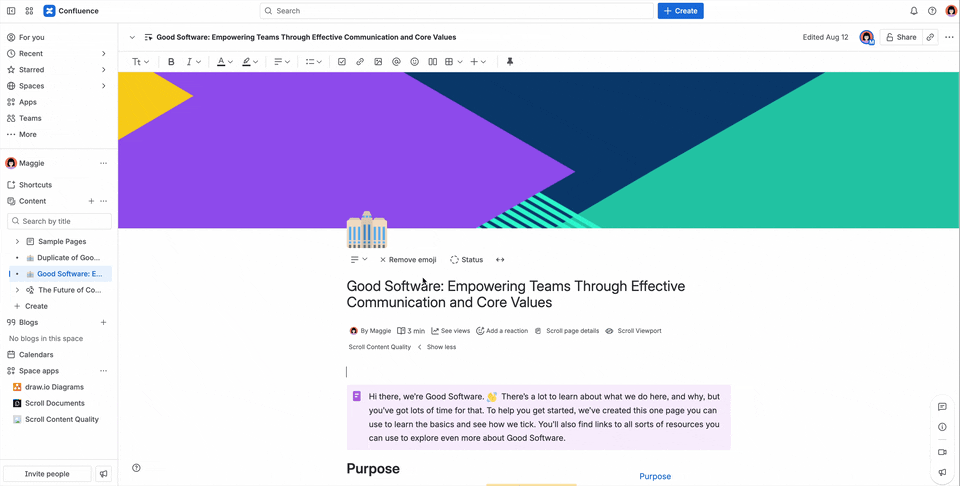The image size is (960, 486).
Task: Open the more italic formatting options arrow
Action: 198,62
